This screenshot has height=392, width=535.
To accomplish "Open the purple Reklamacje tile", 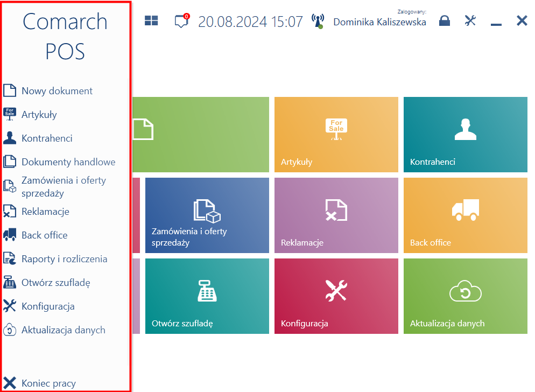I will click(336, 215).
